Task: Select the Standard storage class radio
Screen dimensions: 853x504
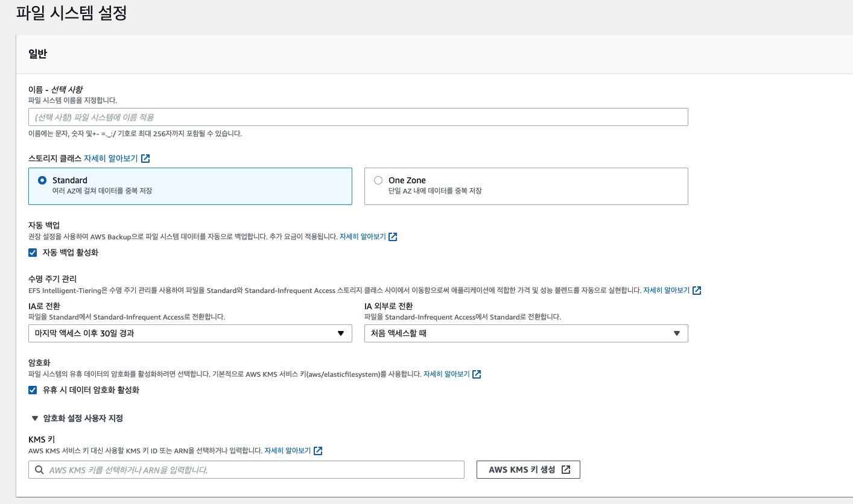Action: [42, 180]
